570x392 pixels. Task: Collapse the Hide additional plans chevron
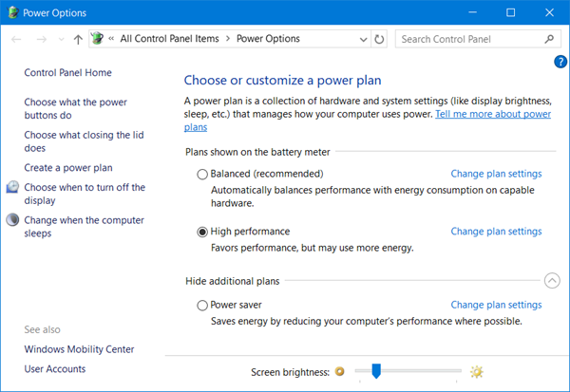click(x=552, y=280)
